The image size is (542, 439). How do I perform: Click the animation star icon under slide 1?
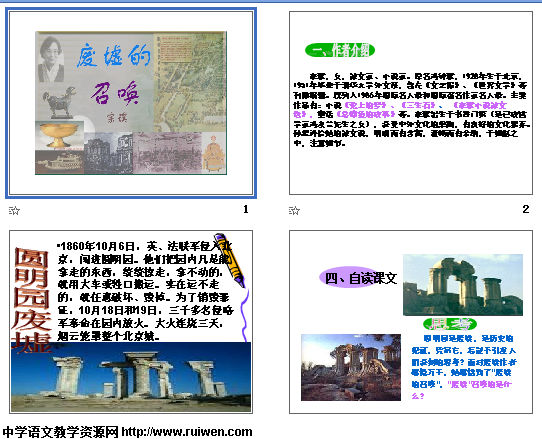point(14,210)
